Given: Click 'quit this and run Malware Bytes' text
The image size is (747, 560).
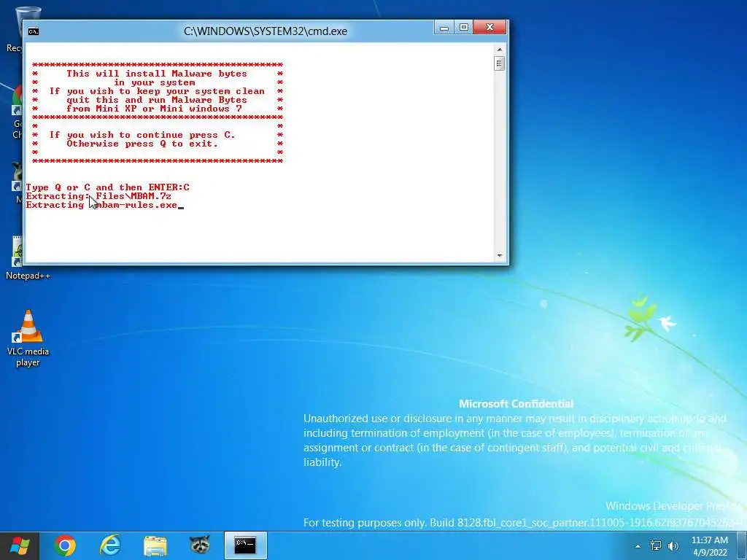Looking at the screenshot, I should 157,100.
